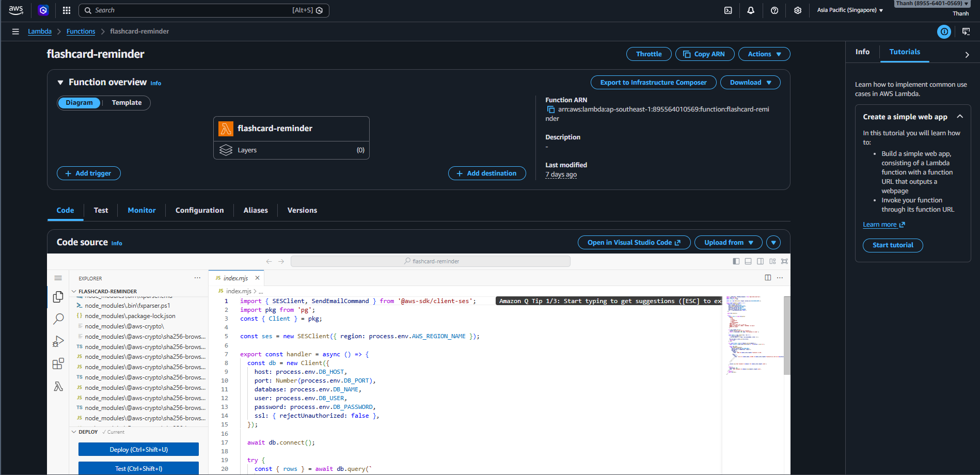The image size is (980, 475).
Task: Select the Diagram view toggle
Action: point(80,103)
